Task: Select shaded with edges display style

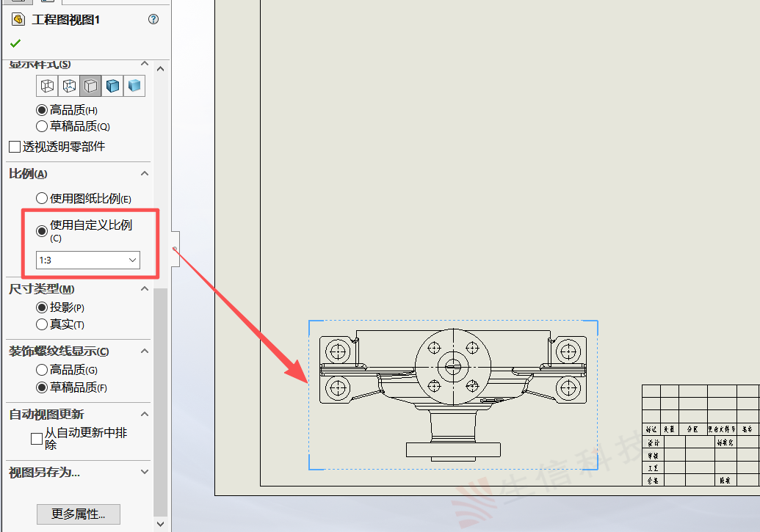Action: coord(112,87)
